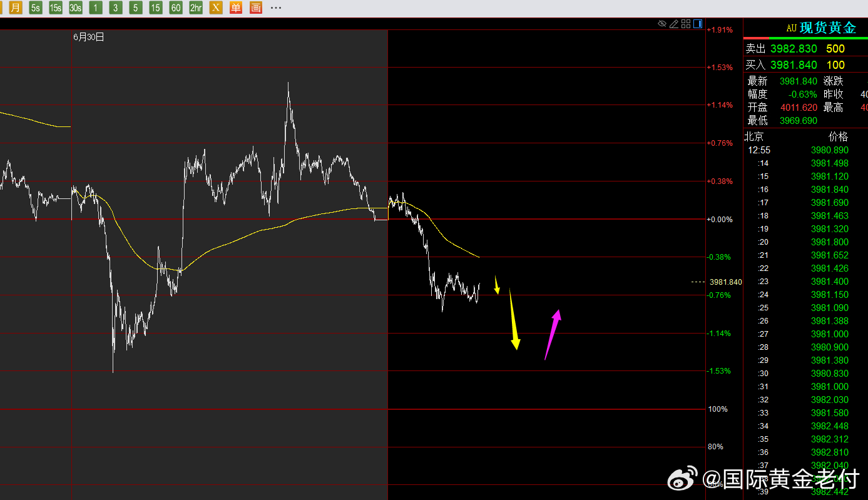Select the 15-minute timeframe button

(156, 8)
